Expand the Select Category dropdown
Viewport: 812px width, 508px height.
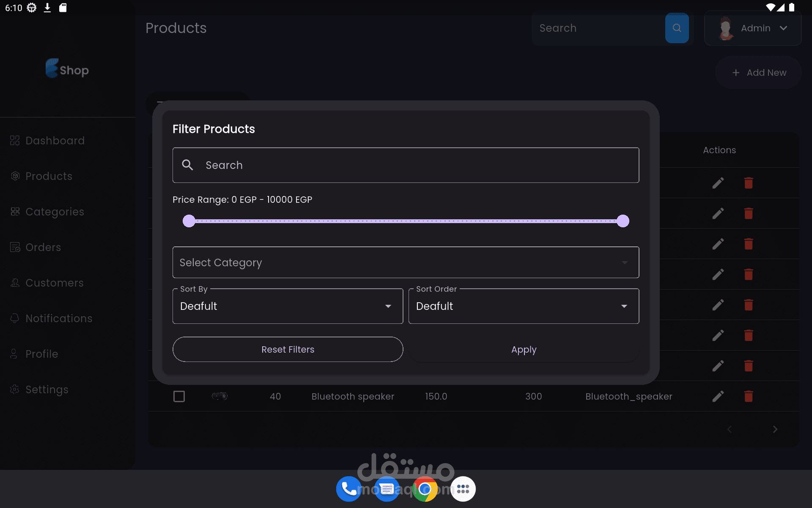click(406, 262)
